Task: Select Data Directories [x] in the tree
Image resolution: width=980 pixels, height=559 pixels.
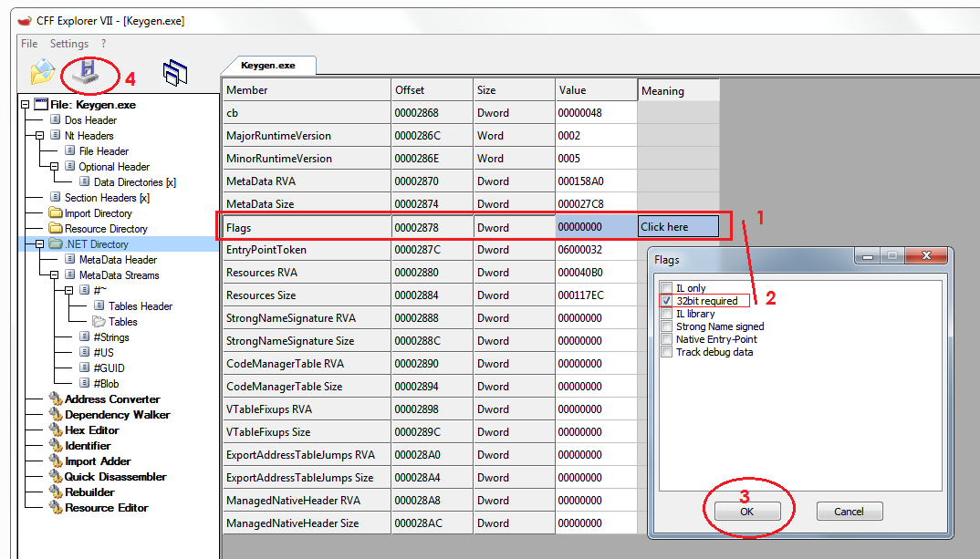Action: [134, 182]
